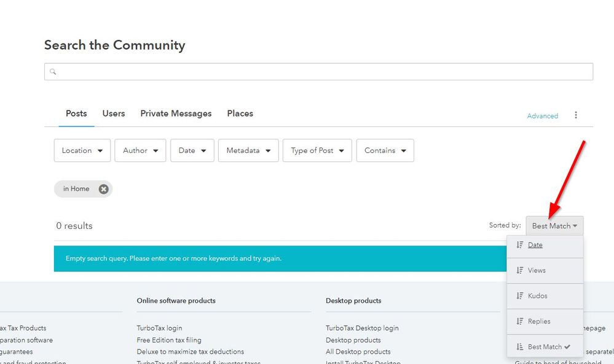Click sort icon next to Replies
Screen dimensions: 614x364
(x=520, y=321)
